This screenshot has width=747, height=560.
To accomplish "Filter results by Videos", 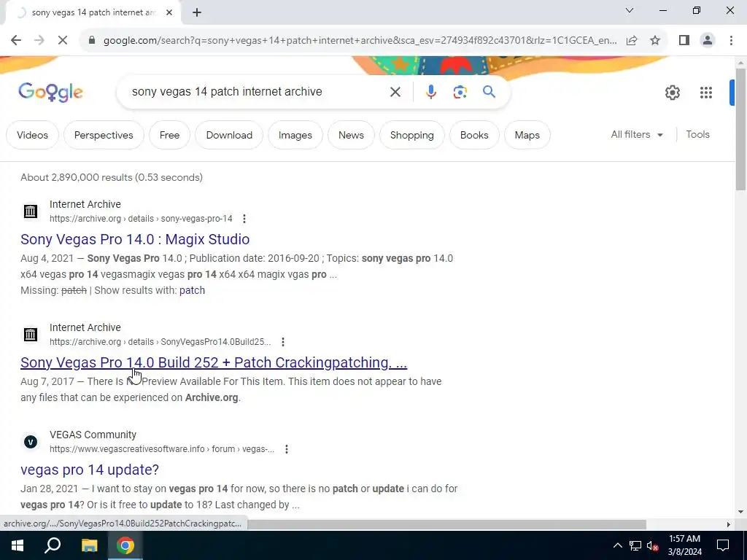I will tap(32, 135).
